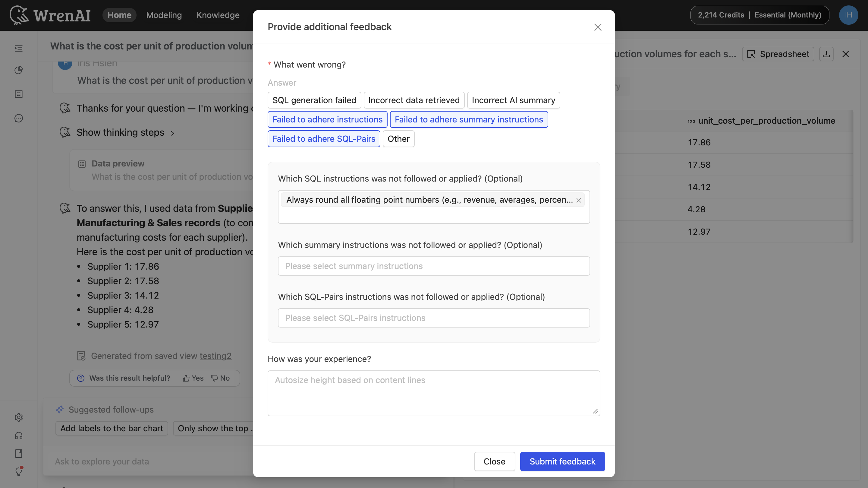Open documentation via the bookmark icon
Viewport: 868px width, 488px height.
tap(18, 453)
